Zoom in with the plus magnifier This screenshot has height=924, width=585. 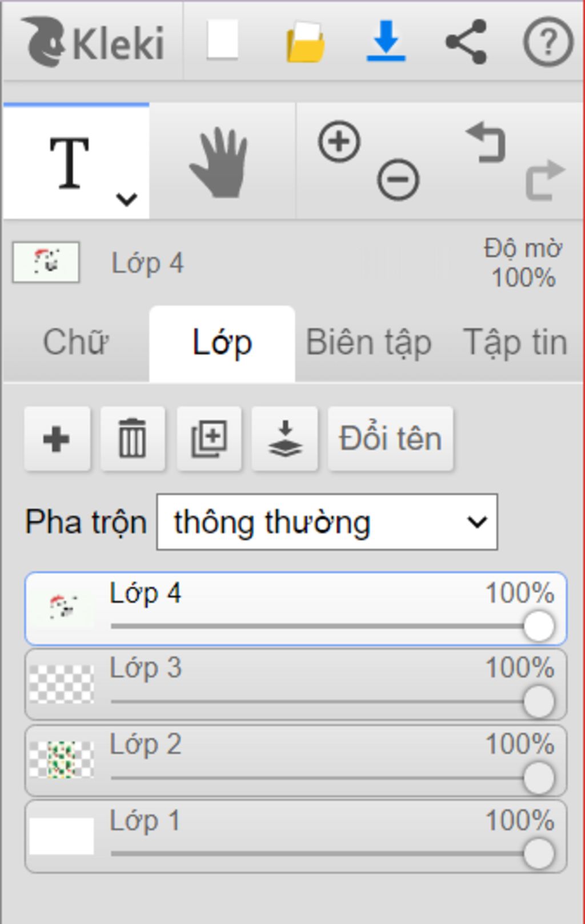click(x=339, y=141)
